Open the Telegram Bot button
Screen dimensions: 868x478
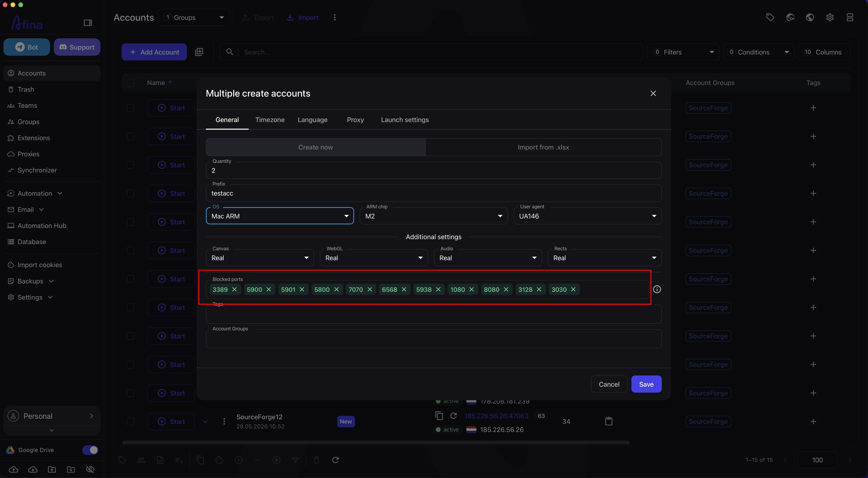[27, 47]
